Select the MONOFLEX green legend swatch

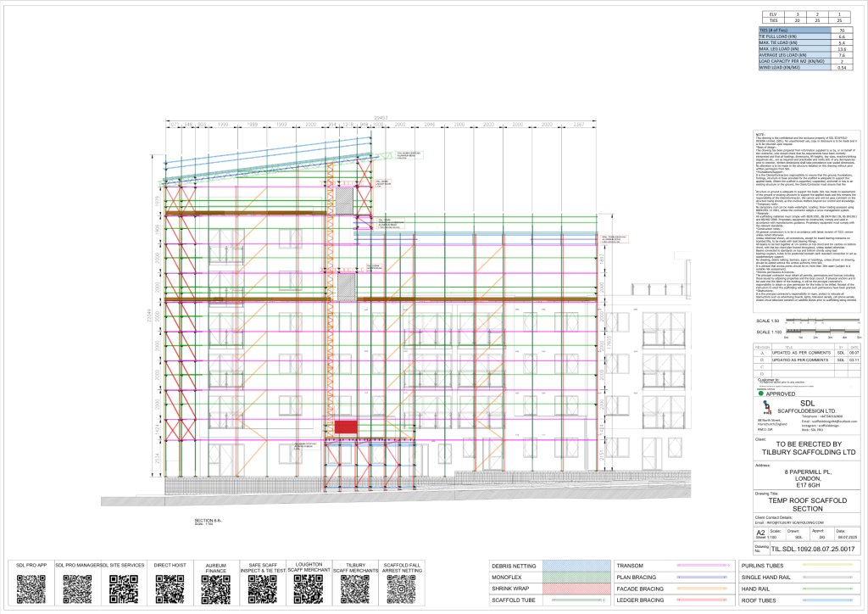(x=576, y=577)
